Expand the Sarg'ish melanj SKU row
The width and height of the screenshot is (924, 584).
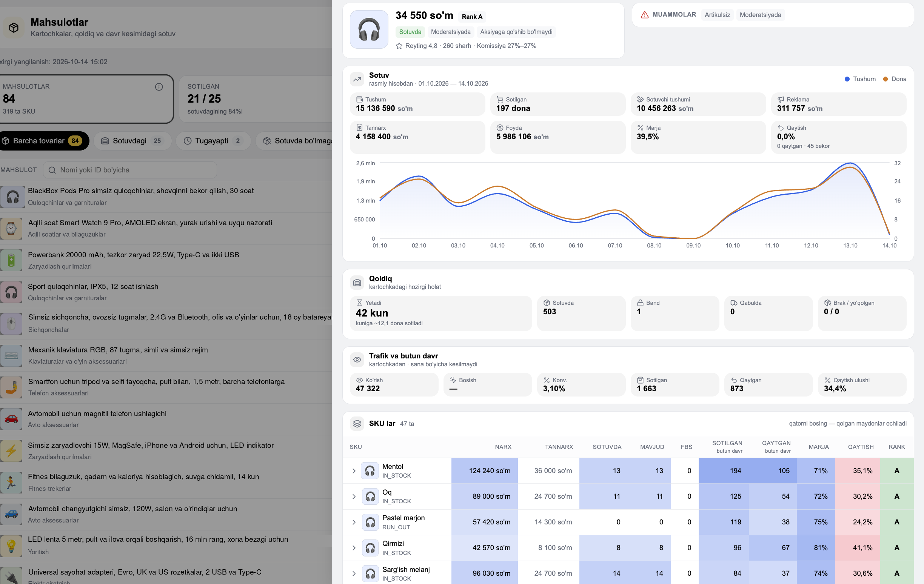(x=354, y=574)
